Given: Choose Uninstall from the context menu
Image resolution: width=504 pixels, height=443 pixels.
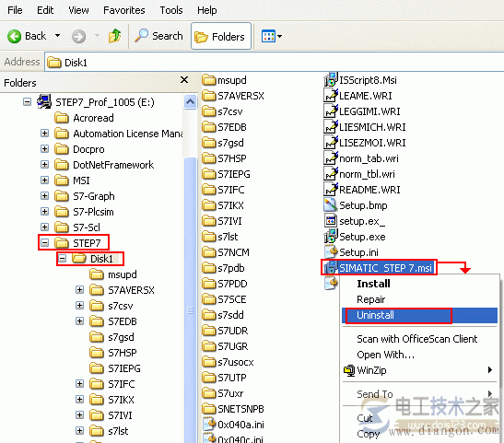Looking at the screenshot, I should [x=419, y=315].
